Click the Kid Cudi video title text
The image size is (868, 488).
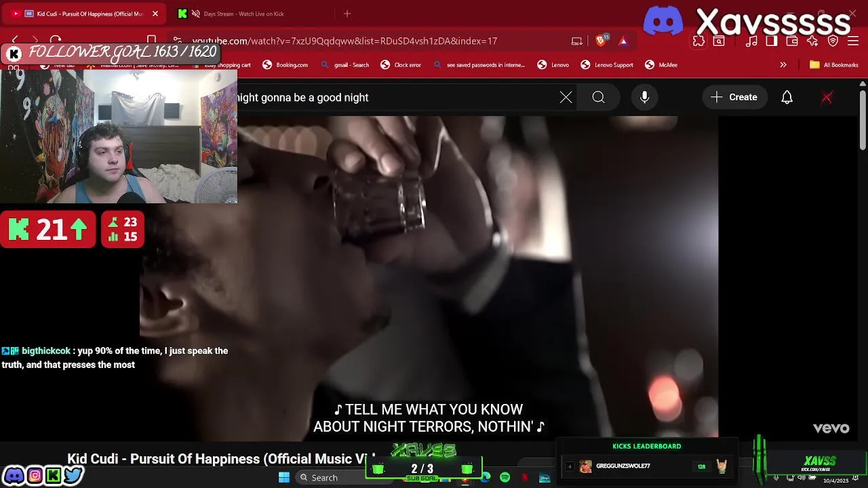pyautogui.click(x=221, y=459)
